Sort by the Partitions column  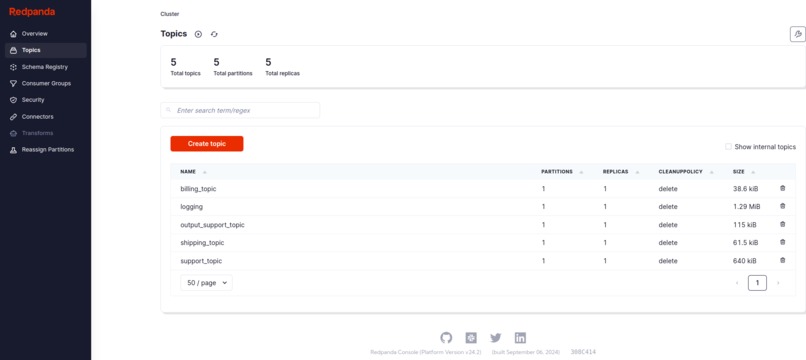click(562, 172)
